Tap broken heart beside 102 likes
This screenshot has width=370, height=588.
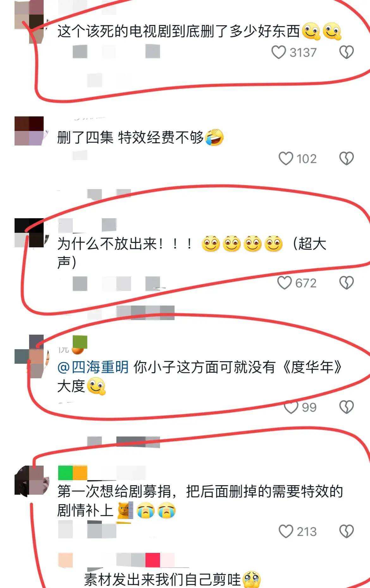point(346,158)
